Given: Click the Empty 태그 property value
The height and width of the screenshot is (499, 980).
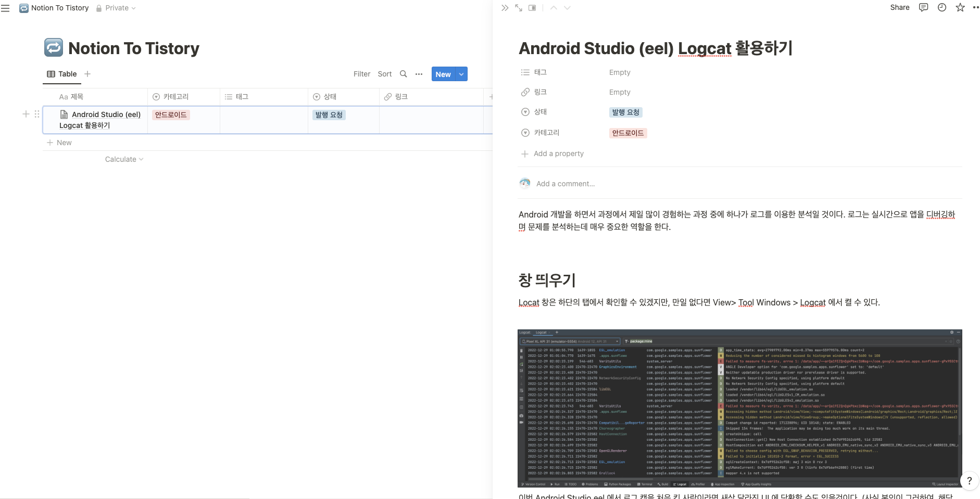Looking at the screenshot, I should [x=620, y=72].
